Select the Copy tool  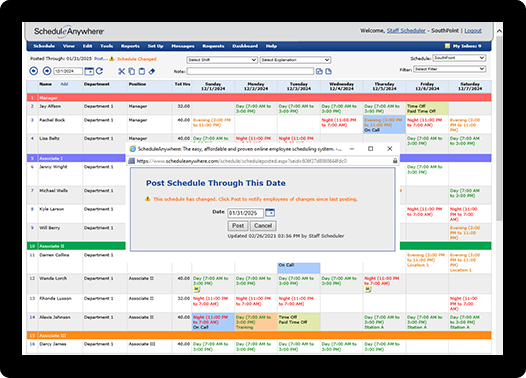[x=132, y=71]
